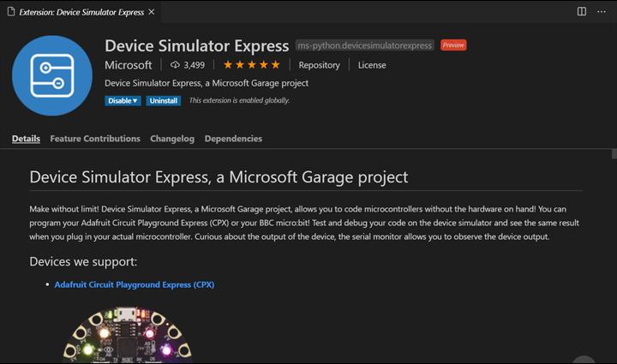Screen dimensions: 617x364
Task: Select the Details tab
Action: coord(26,139)
